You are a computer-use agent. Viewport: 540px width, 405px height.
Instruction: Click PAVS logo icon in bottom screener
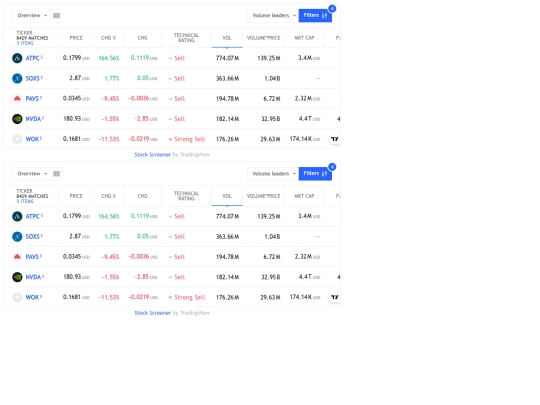(x=17, y=257)
